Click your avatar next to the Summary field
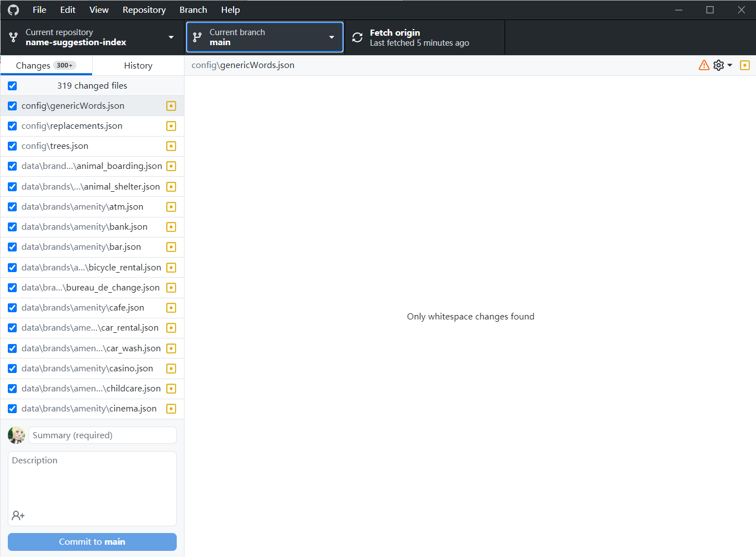The height and width of the screenshot is (557, 756). pyautogui.click(x=16, y=435)
